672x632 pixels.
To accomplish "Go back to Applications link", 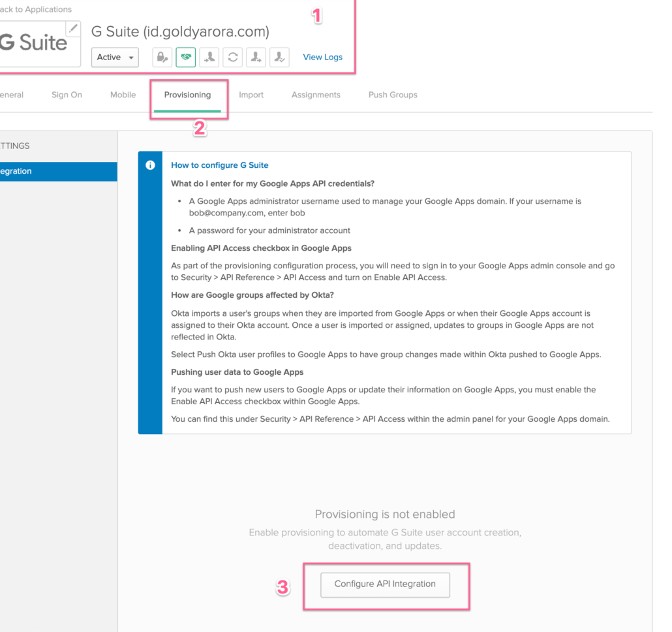I will click(36, 9).
